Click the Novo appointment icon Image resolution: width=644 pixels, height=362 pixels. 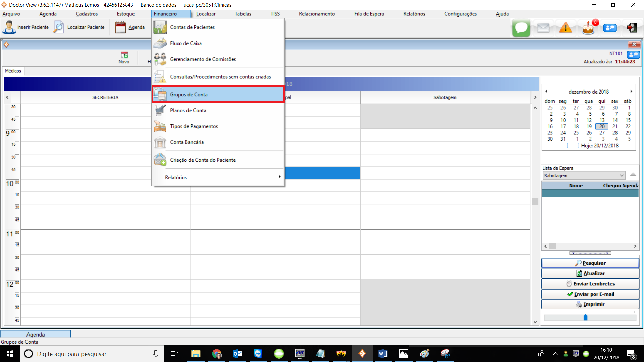pyautogui.click(x=124, y=57)
